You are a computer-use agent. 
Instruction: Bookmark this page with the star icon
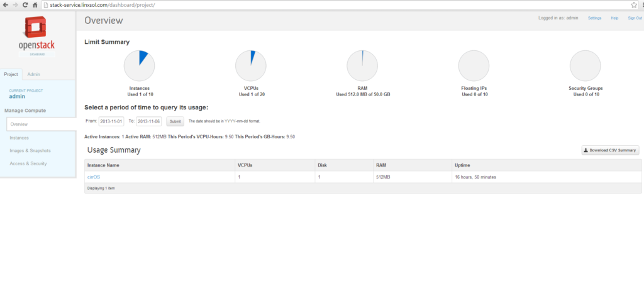pyautogui.click(x=634, y=5)
